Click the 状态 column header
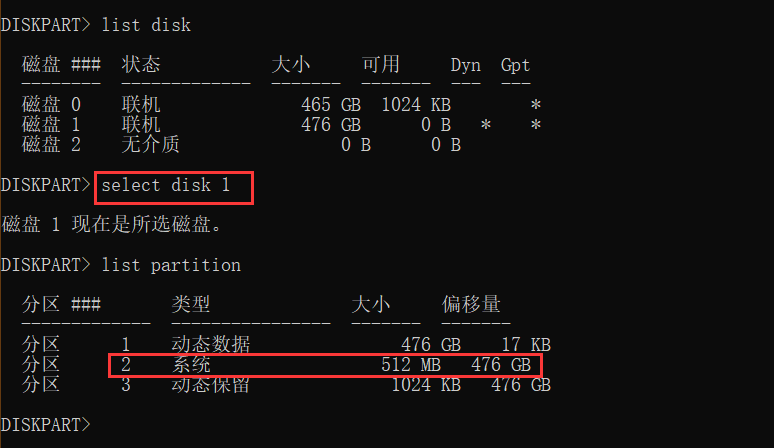Image resolution: width=774 pixels, height=448 pixels. pyautogui.click(x=141, y=65)
